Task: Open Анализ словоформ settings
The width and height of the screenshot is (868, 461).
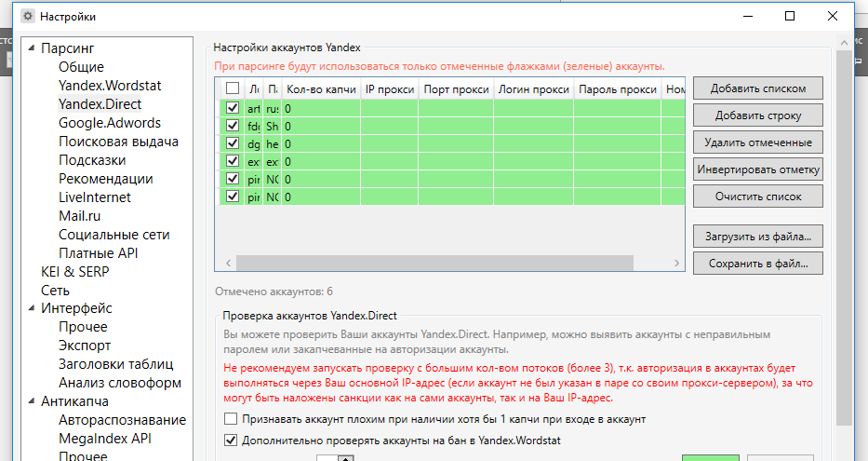Action: (x=120, y=383)
